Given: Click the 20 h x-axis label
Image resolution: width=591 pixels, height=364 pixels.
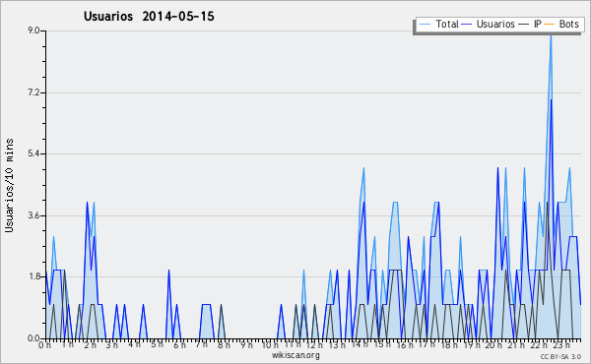Looking at the screenshot, I should pos(493,345).
